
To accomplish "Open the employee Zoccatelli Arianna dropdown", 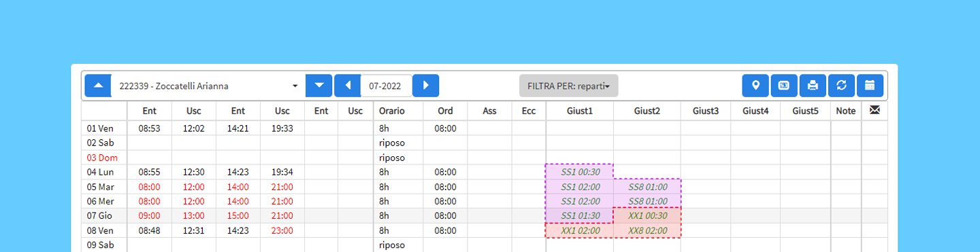I will coord(208,86).
